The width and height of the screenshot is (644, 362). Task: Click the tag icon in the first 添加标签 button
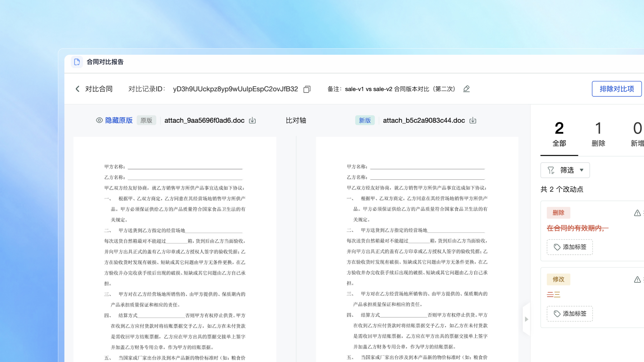click(557, 247)
